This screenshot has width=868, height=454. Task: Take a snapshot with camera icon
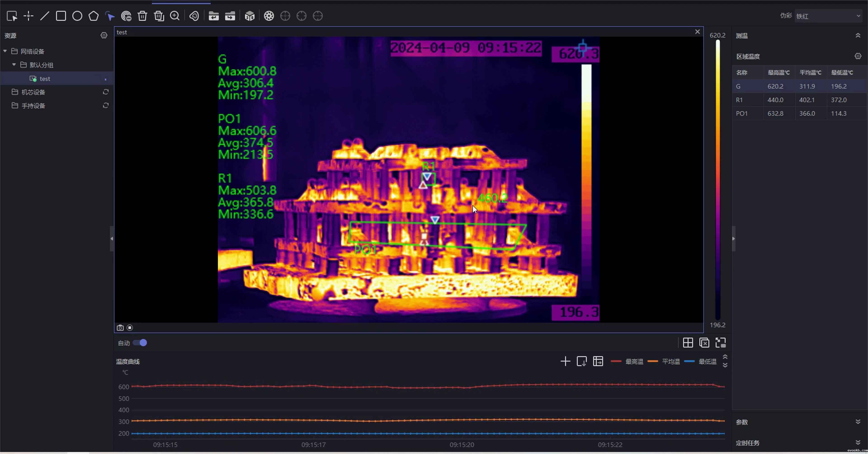click(x=120, y=328)
